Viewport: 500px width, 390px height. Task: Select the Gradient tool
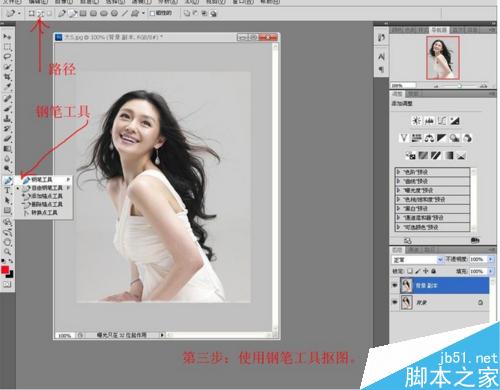tap(7, 149)
